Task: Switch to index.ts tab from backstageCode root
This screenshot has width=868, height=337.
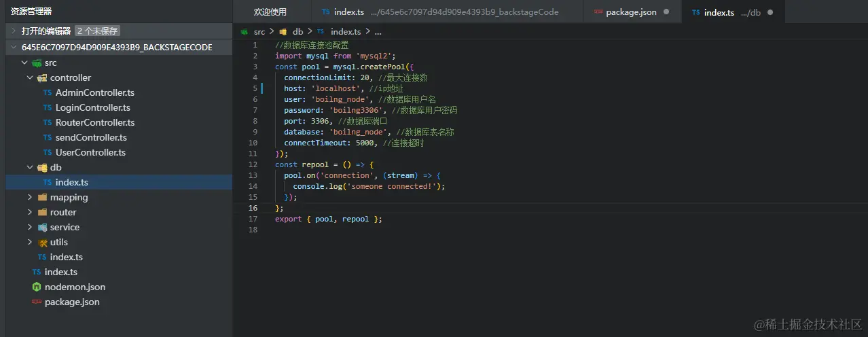Action: 447,12
